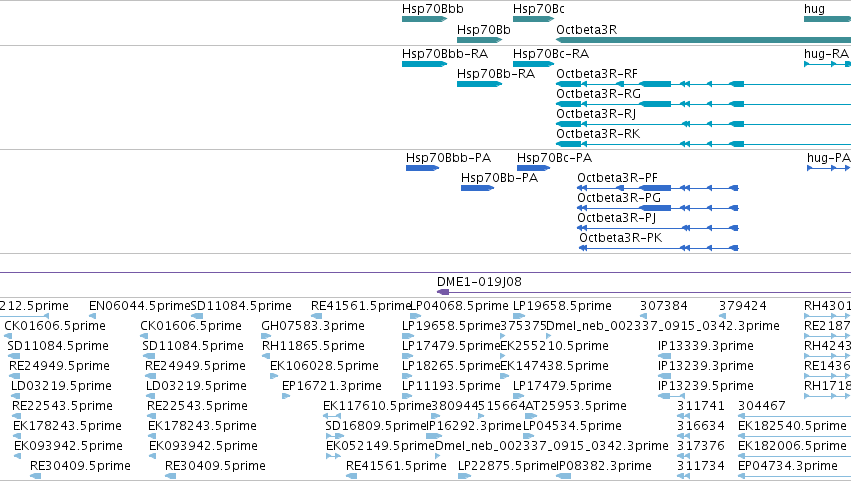Screen dimensions: 851x481
Task: Click the hug-RA transcript label
Action: click(826, 54)
